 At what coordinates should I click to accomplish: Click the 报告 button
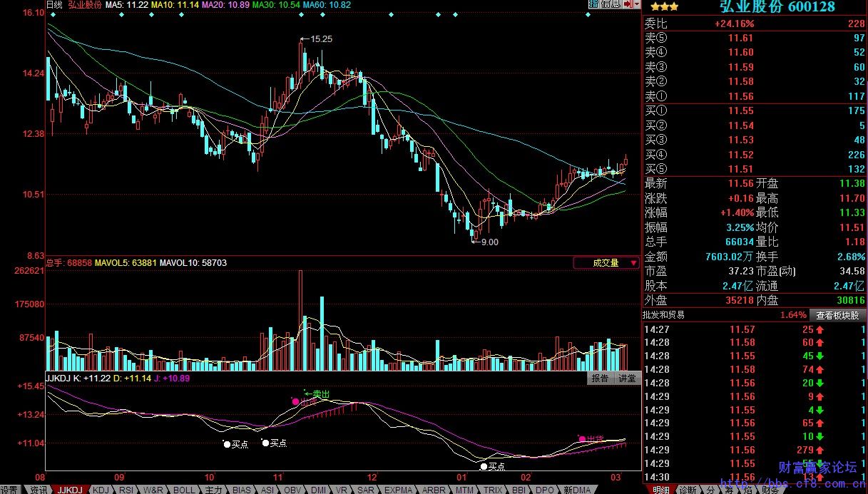[601, 378]
